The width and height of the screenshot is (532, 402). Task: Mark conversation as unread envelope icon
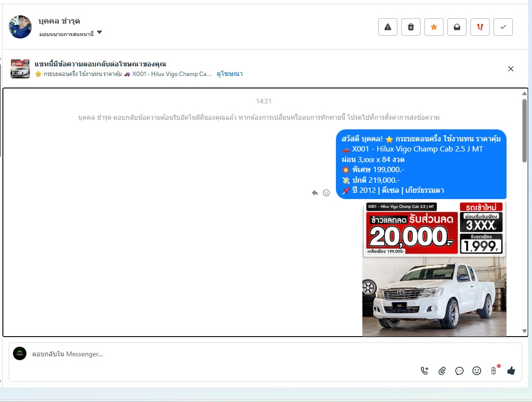[457, 27]
